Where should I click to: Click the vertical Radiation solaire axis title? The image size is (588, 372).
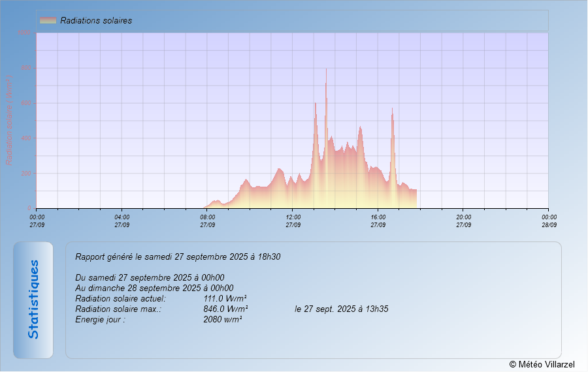click(x=9, y=119)
